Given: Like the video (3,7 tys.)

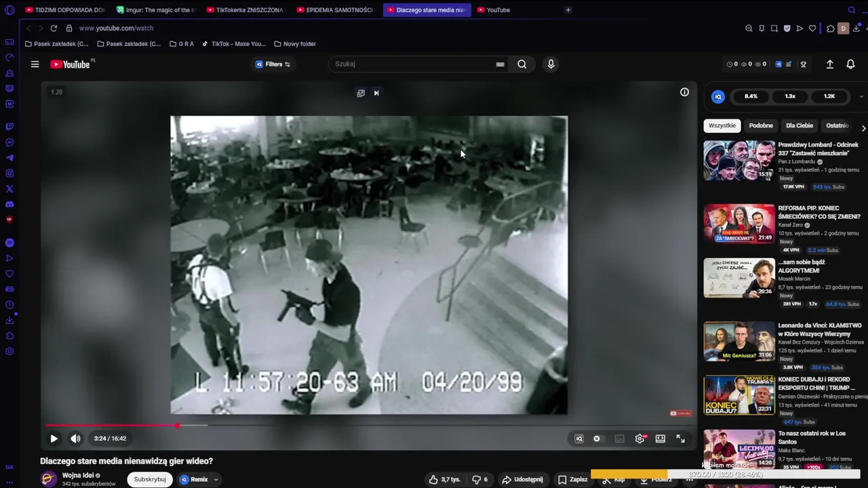Looking at the screenshot, I should (x=444, y=479).
